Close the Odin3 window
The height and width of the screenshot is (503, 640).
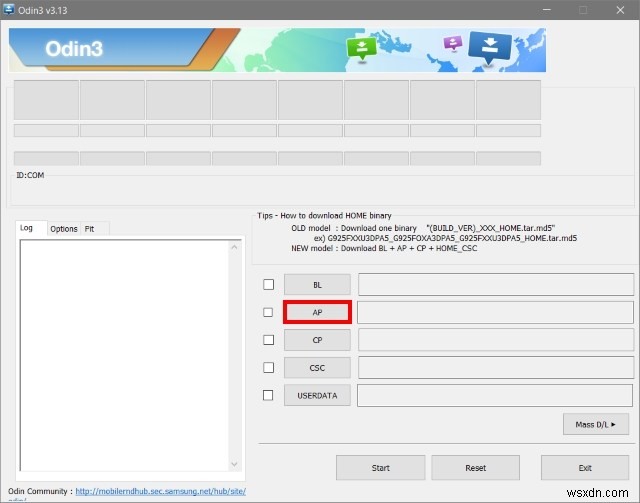click(620, 10)
